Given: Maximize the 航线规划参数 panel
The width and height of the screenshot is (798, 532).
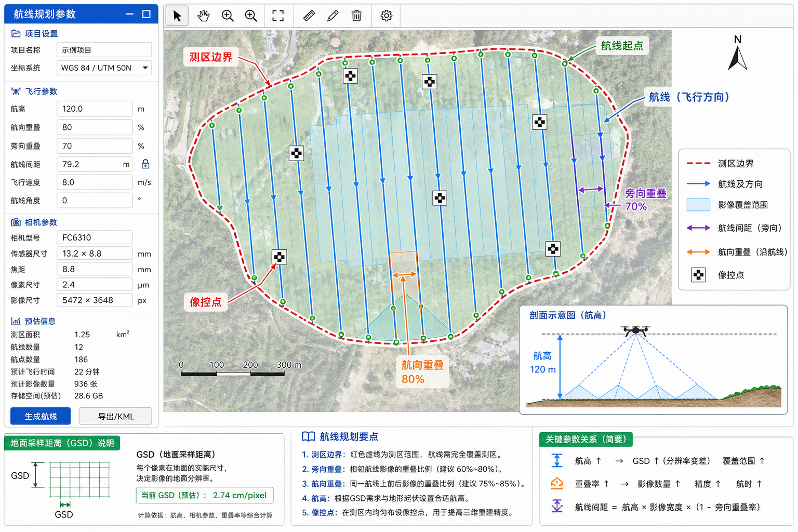Looking at the screenshot, I should click(x=147, y=14).
